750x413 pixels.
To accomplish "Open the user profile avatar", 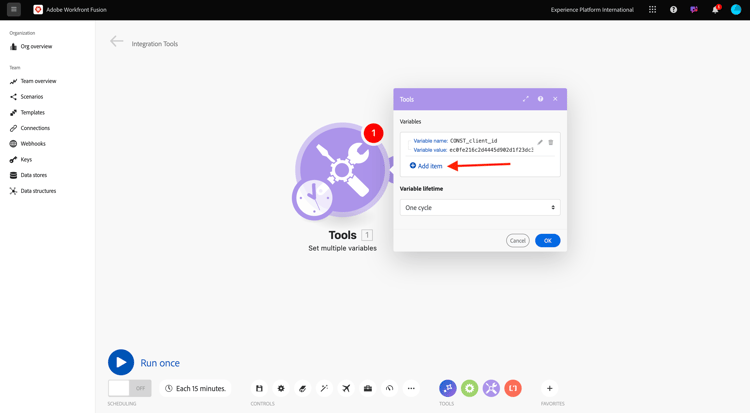I will click(736, 10).
